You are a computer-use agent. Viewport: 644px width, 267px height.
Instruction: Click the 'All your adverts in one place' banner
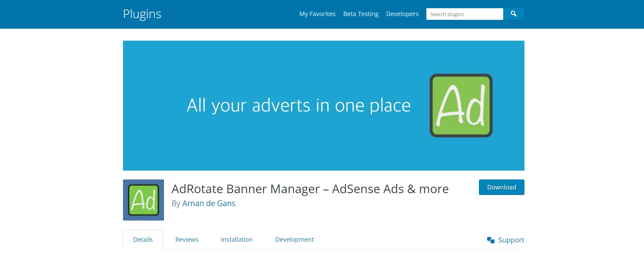pyautogui.click(x=324, y=106)
